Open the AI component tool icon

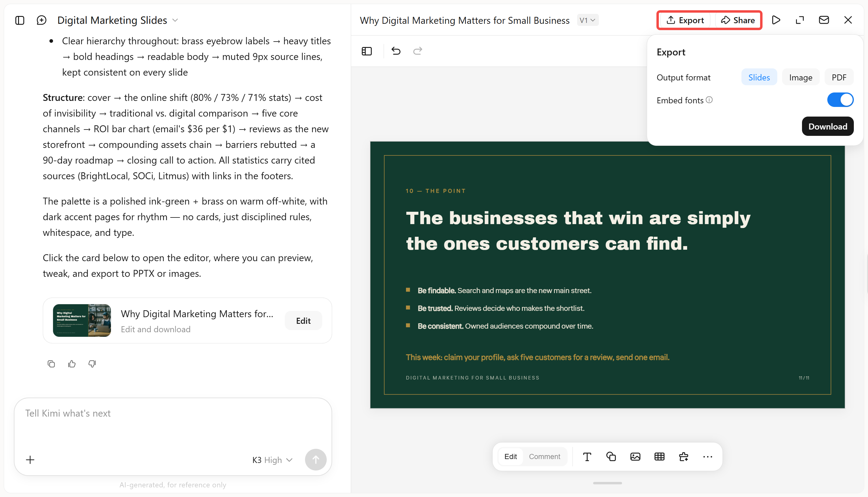point(684,457)
